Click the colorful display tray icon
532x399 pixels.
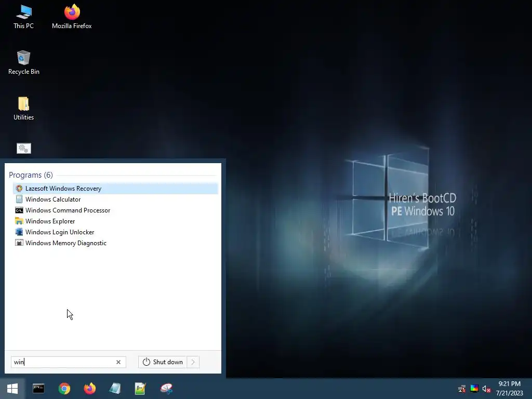[474, 389]
